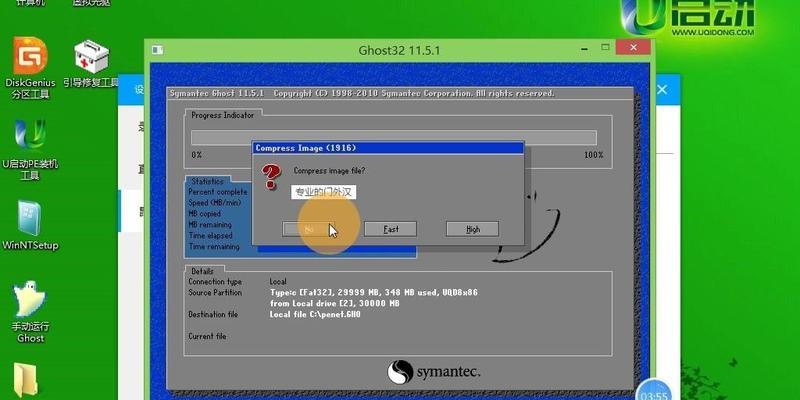800x400 pixels.
Task: Click the 'Local' connection value
Action: click(278, 282)
